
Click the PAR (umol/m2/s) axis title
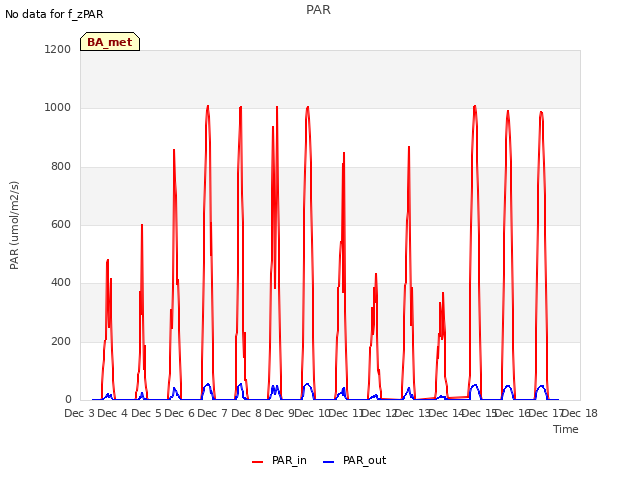point(14,225)
